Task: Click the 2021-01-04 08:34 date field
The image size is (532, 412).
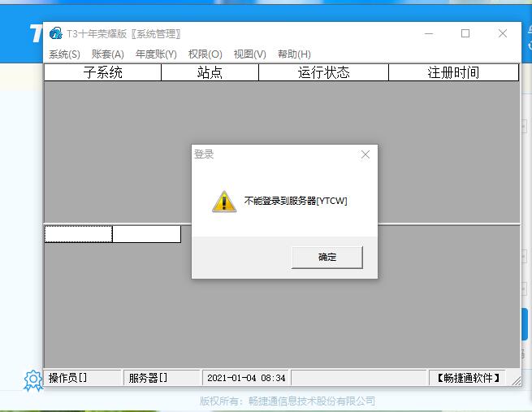Action: pos(245,378)
